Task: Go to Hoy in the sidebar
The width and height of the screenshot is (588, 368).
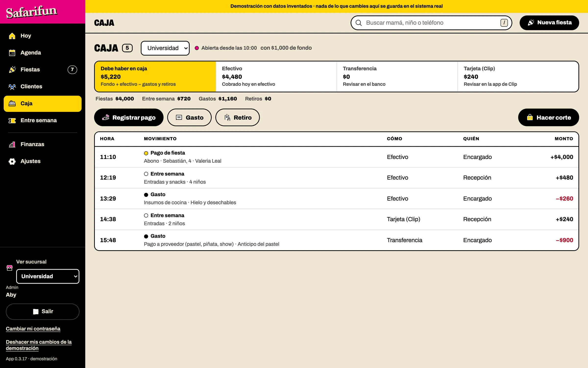Action: coord(43,36)
